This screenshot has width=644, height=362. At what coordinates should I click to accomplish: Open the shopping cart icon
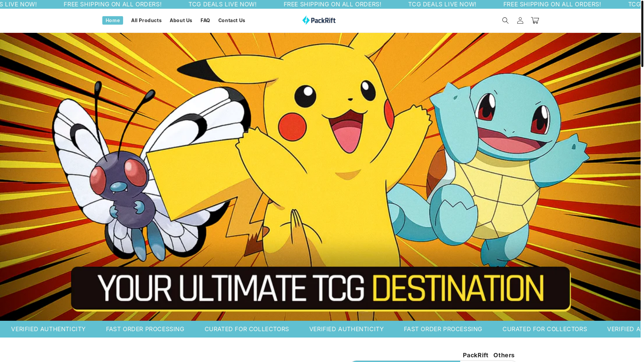tap(535, 20)
